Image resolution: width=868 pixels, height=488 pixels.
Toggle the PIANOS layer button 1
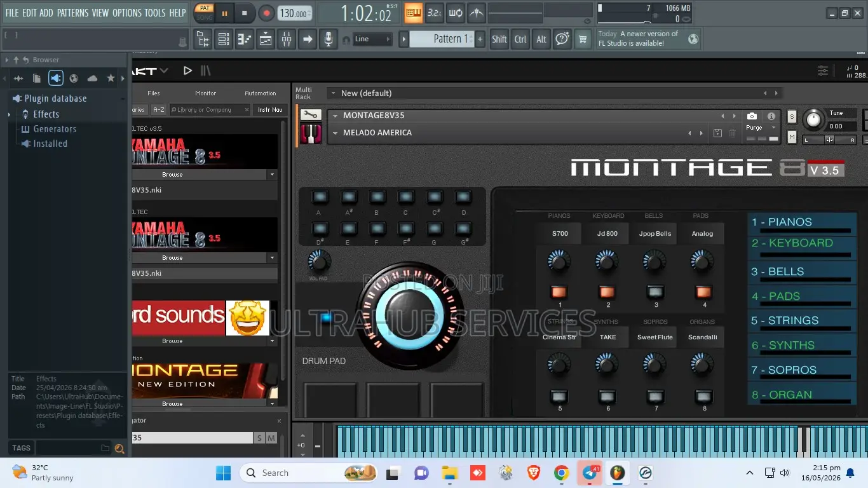click(x=560, y=292)
